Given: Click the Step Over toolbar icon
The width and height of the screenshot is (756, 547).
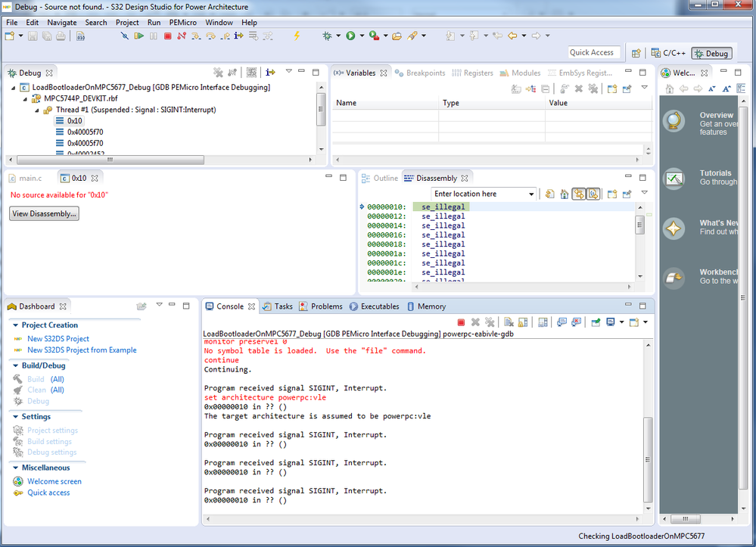Looking at the screenshot, I should pos(210,36).
